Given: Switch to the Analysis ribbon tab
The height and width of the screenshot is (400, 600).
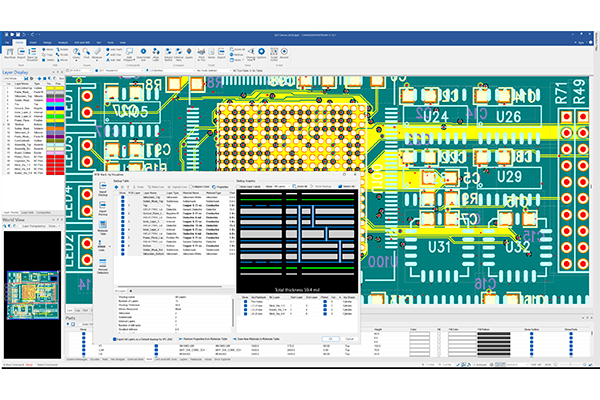Looking at the screenshot, I should [63, 43].
